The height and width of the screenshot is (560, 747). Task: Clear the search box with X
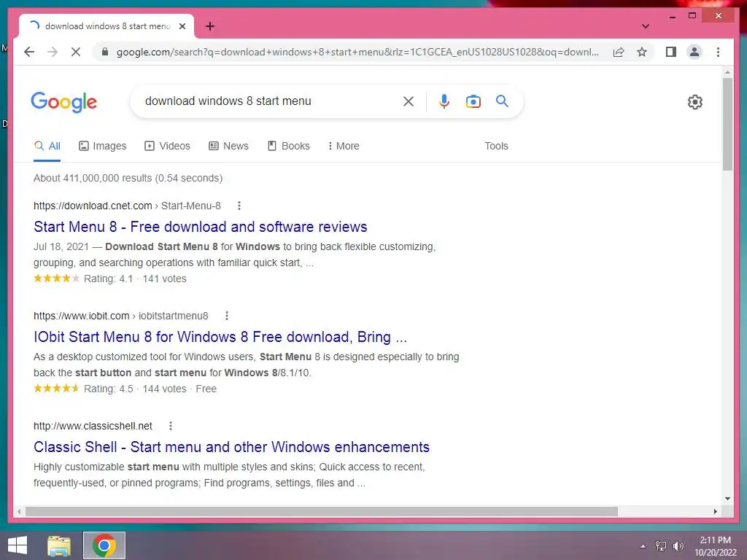tap(409, 101)
